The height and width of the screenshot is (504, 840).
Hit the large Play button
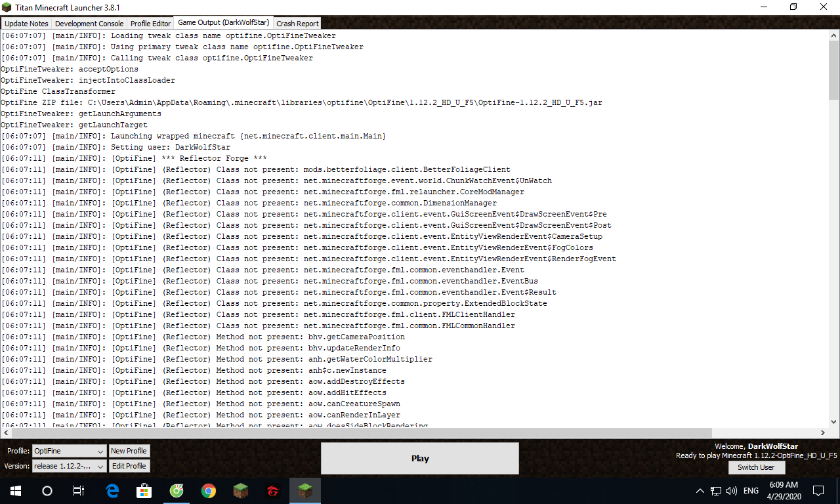point(420,458)
